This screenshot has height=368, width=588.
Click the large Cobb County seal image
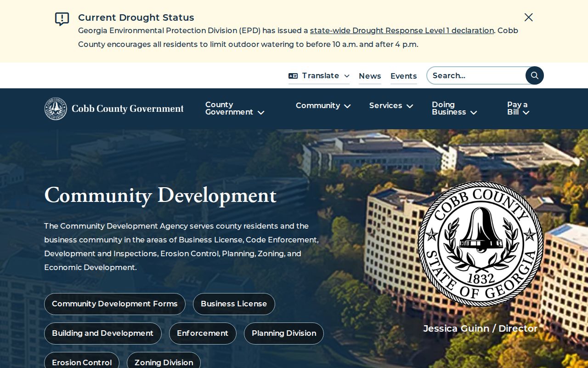tap(481, 244)
